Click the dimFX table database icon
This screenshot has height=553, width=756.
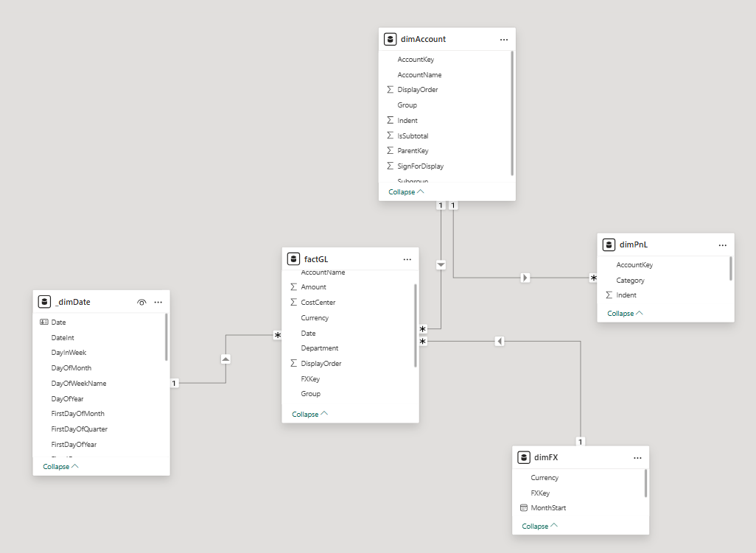524,457
